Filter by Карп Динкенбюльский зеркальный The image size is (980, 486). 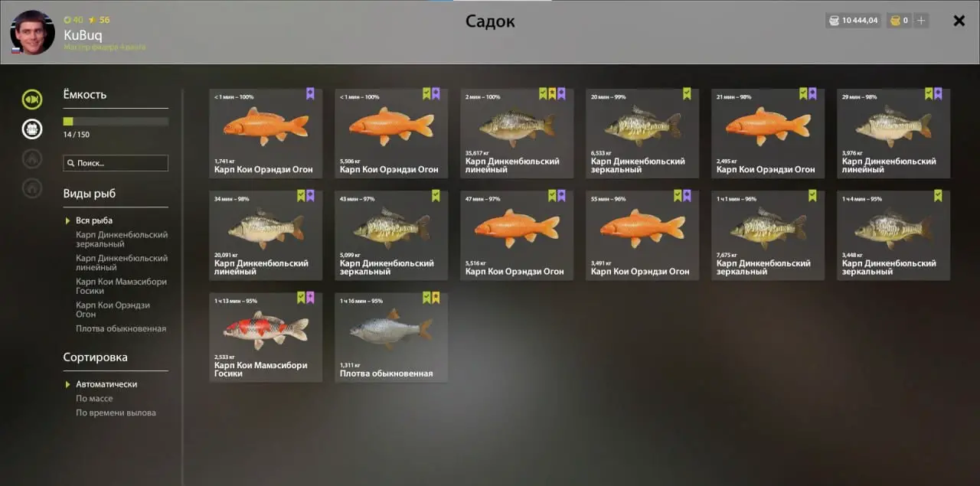click(122, 240)
